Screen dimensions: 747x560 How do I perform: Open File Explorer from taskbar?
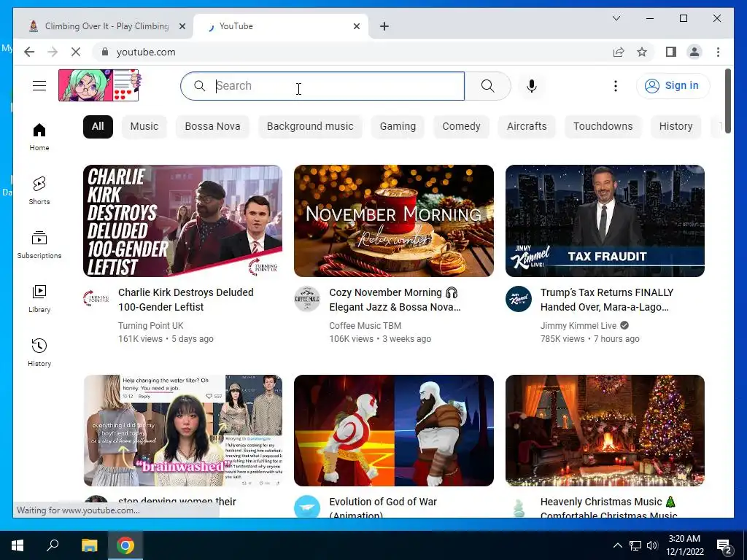click(x=89, y=545)
